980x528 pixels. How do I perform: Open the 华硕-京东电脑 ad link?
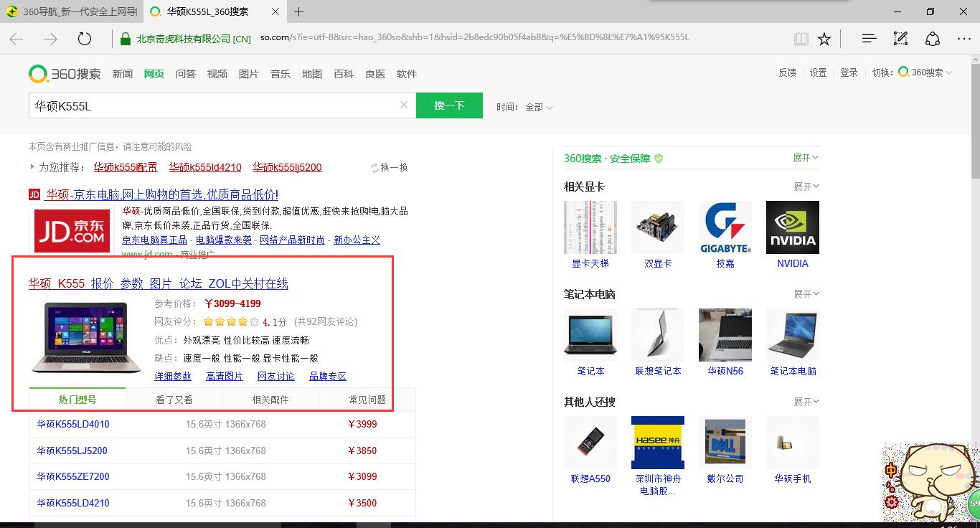[x=162, y=194]
